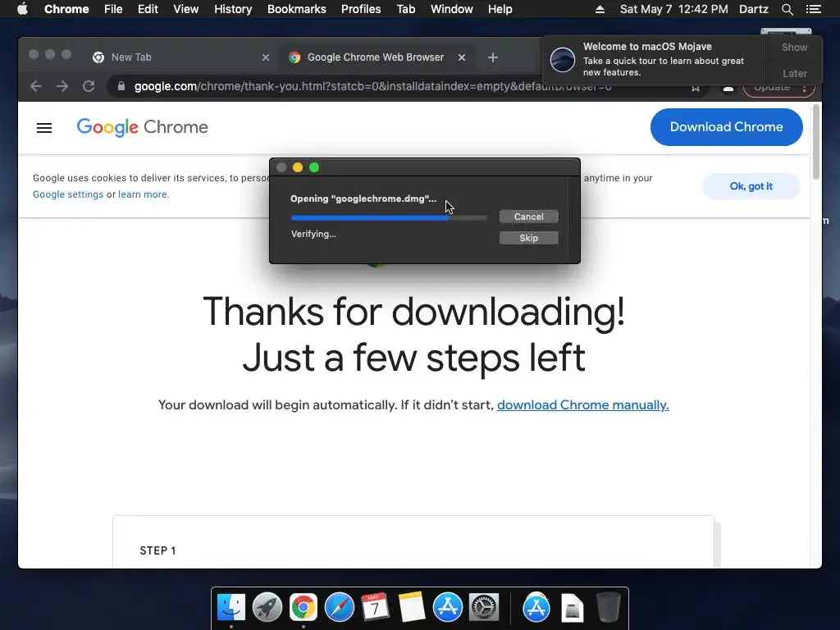Bookmark this page with star icon
840x630 pixels.
point(696,88)
